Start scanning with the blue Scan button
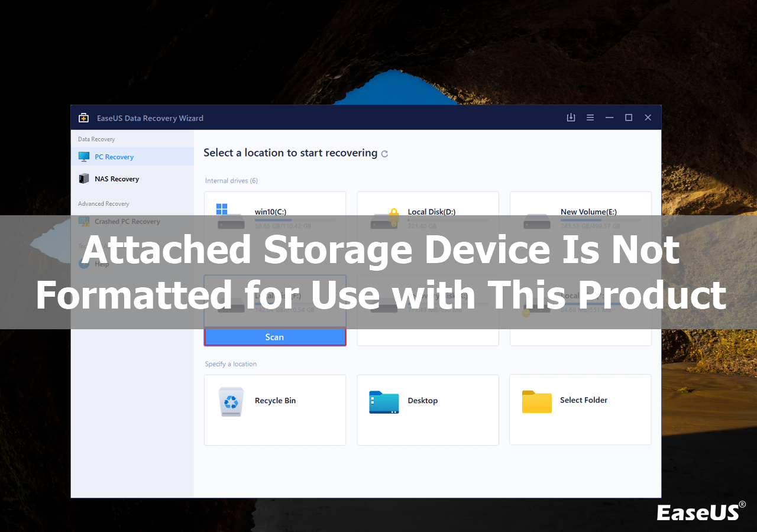Image resolution: width=757 pixels, height=532 pixels. (275, 337)
